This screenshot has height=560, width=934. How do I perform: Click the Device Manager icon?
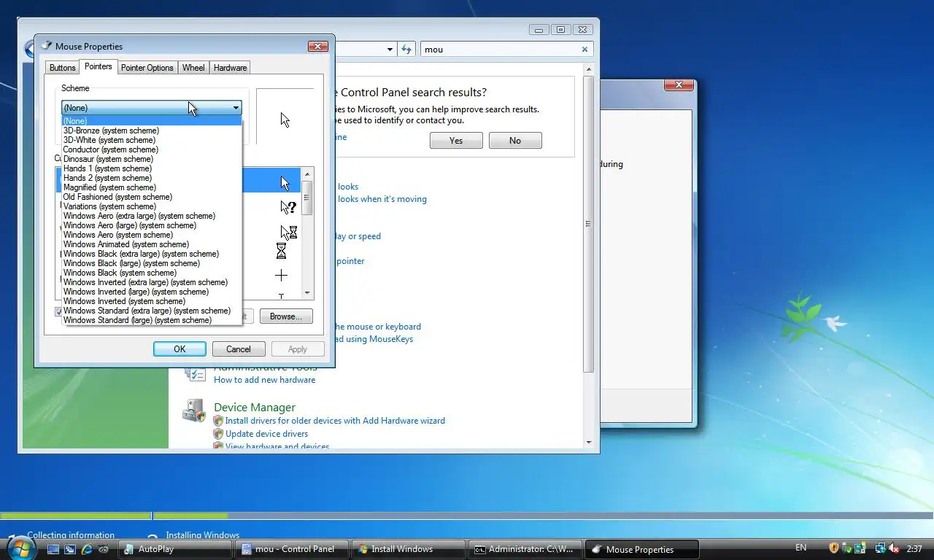[x=194, y=410]
